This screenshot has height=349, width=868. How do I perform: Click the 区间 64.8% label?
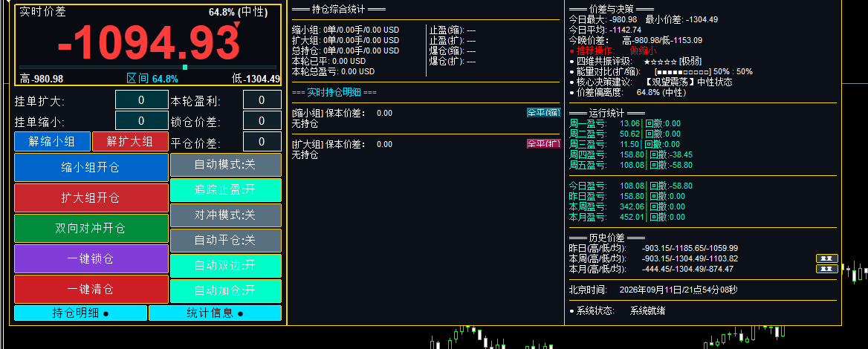tap(152, 79)
